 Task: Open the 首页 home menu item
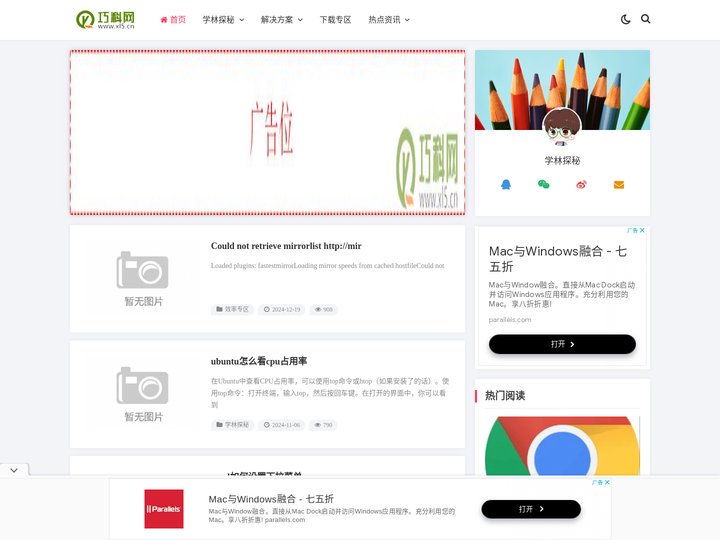[173, 20]
